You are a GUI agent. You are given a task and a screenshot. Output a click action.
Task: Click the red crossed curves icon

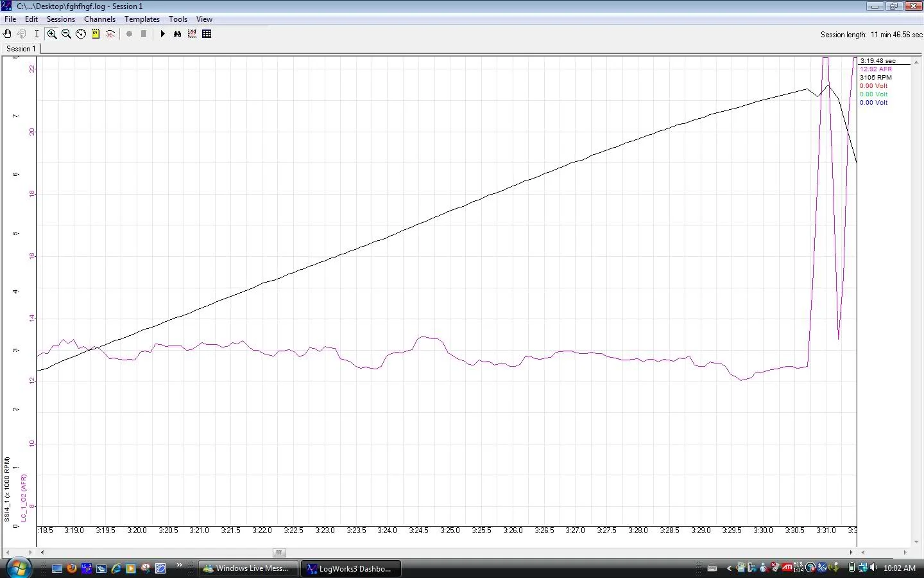tap(110, 34)
